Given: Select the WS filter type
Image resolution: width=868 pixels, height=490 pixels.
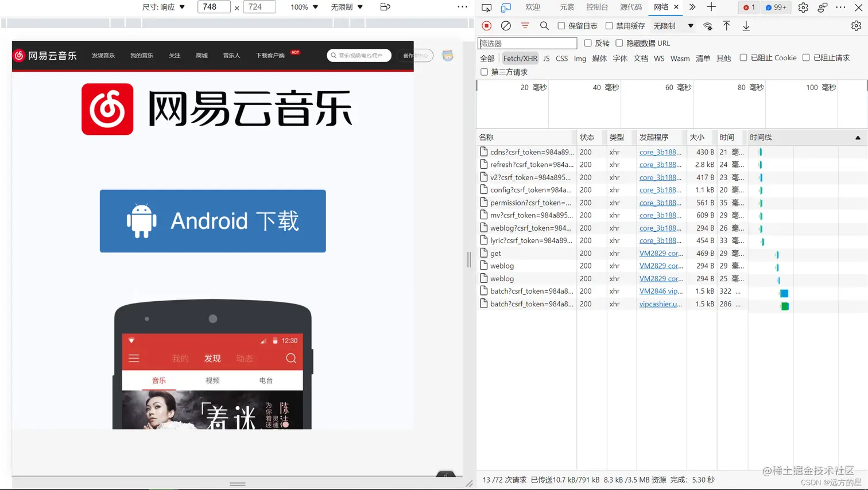Looking at the screenshot, I should pyautogui.click(x=659, y=59).
